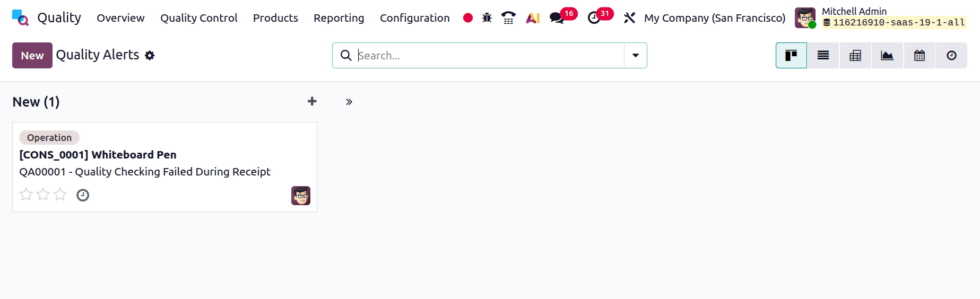
Task: Switch to List view
Action: pyautogui.click(x=823, y=55)
